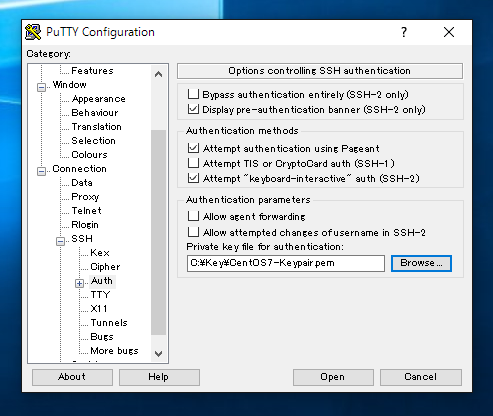The width and height of the screenshot is (493, 416).
Task: Click the private key file path field
Action: (286, 263)
